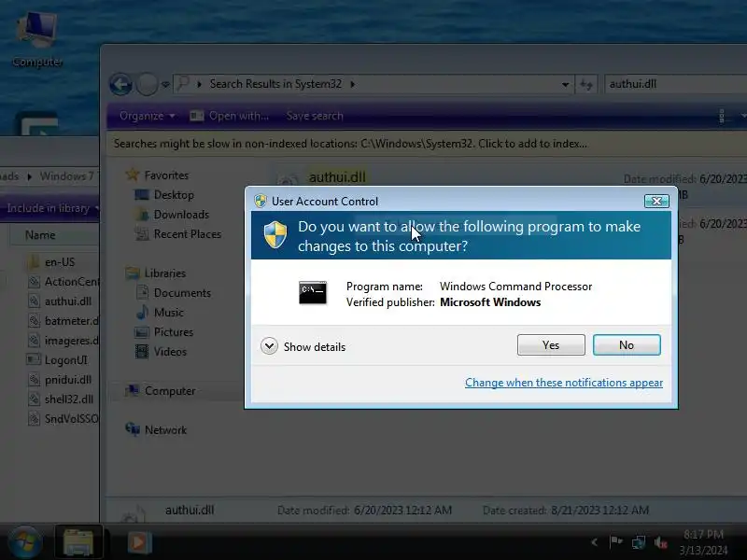Open Include in library menu in back window
Screen dimensions: 747x560
(x=52, y=208)
